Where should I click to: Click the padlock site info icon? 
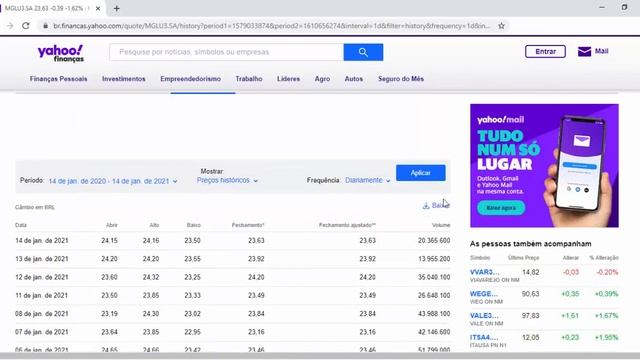click(45, 26)
